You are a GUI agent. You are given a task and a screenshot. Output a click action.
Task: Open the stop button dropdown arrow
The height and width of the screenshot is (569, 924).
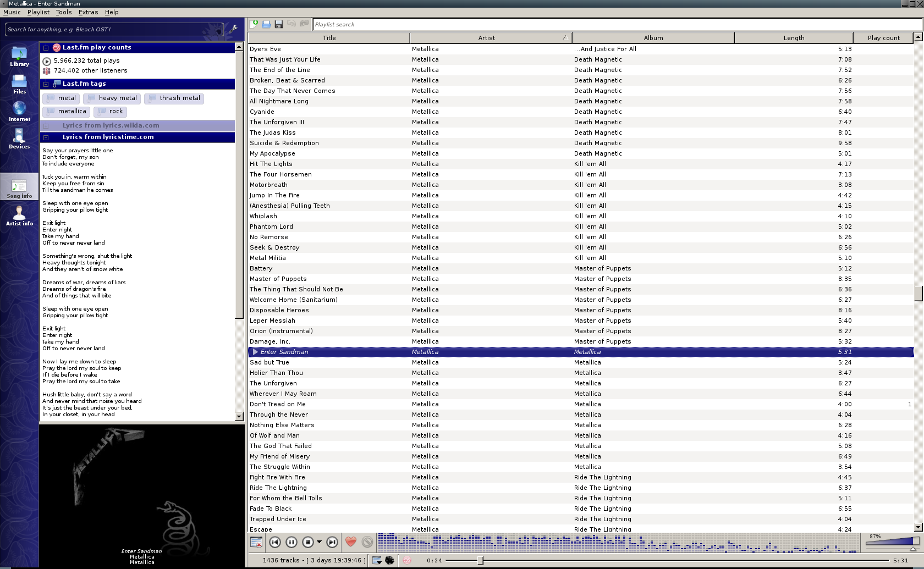(319, 542)
